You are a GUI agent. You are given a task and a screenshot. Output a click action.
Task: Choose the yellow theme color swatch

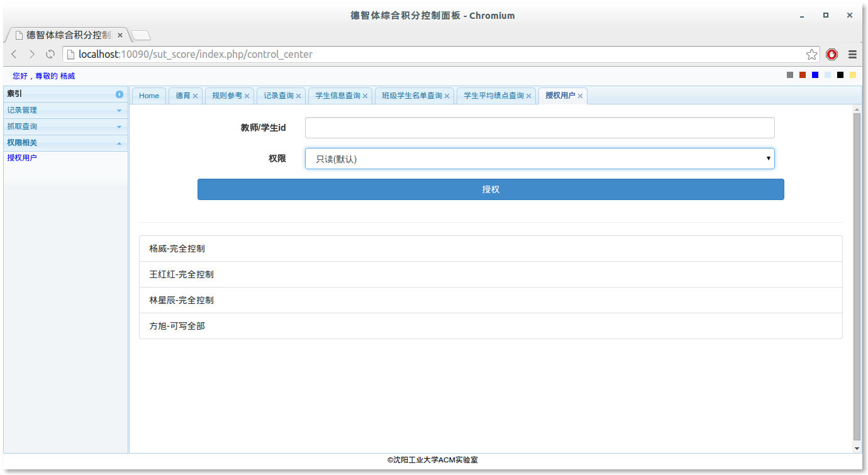coord(853,75)
